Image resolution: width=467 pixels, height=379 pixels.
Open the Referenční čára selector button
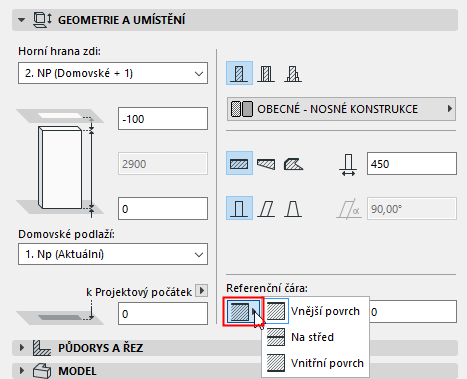click(x=243, y=312)
